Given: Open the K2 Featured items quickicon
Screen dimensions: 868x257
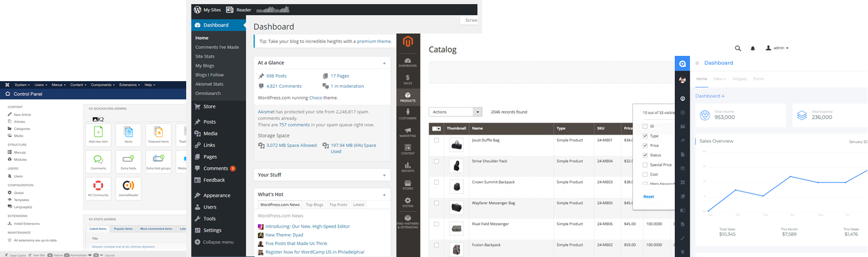Looking at the screenshot, I should click(158, 135).
